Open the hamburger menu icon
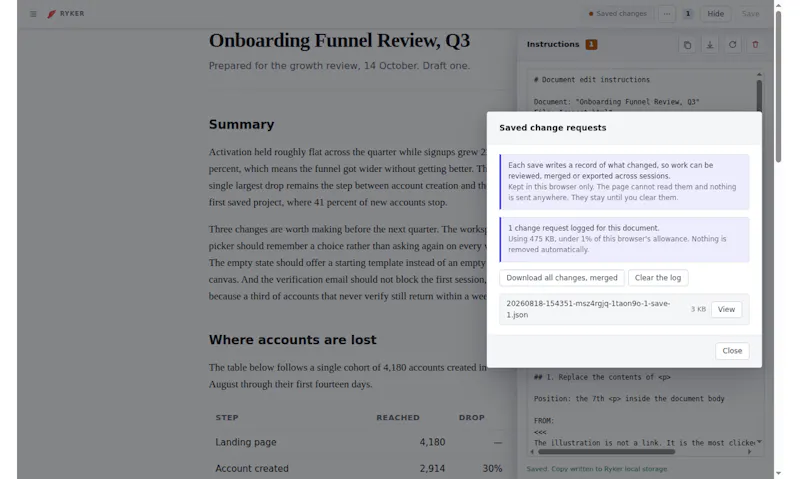This screenshot has width=800, height=479. click(33, 14)
